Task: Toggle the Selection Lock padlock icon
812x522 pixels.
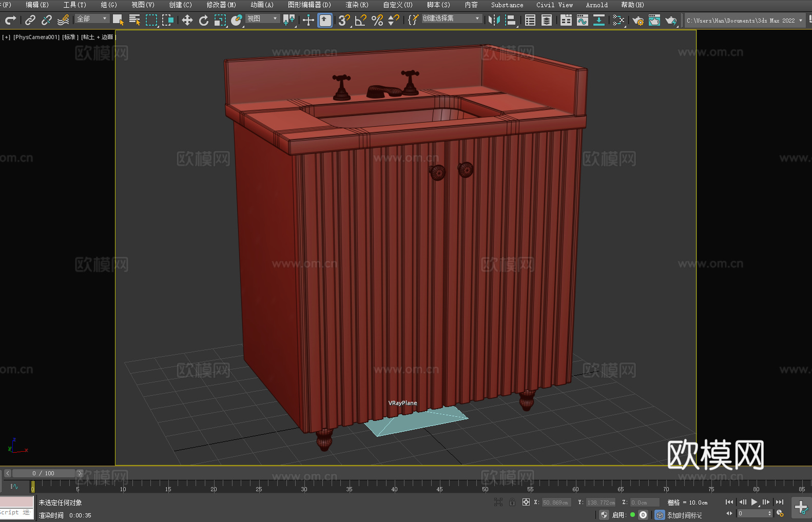Action: 512,502
